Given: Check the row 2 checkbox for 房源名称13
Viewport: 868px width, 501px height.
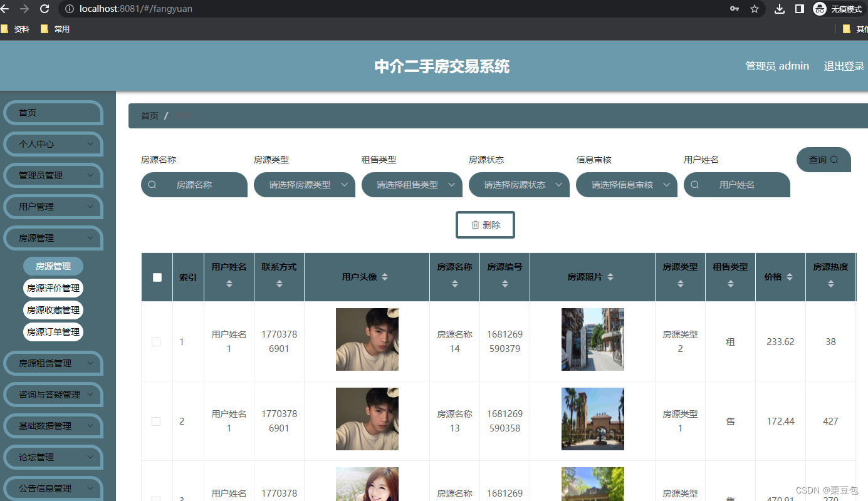Looking at the screenshot, I should pyautogui.click(x=156, y=421).
